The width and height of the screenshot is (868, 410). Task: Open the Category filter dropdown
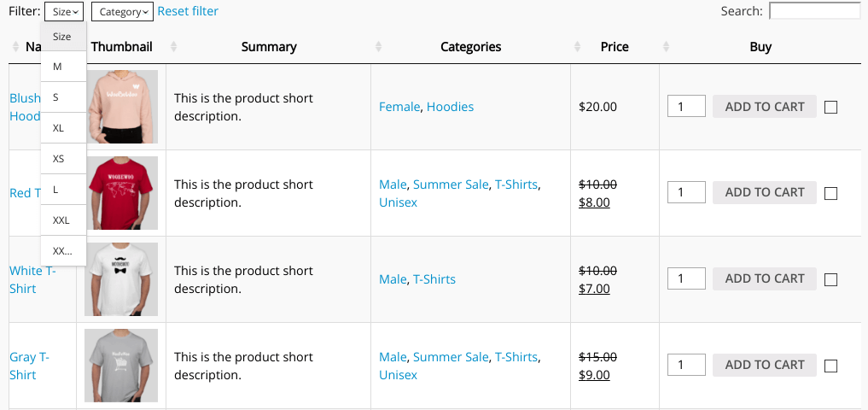click(x=122, y=12)
